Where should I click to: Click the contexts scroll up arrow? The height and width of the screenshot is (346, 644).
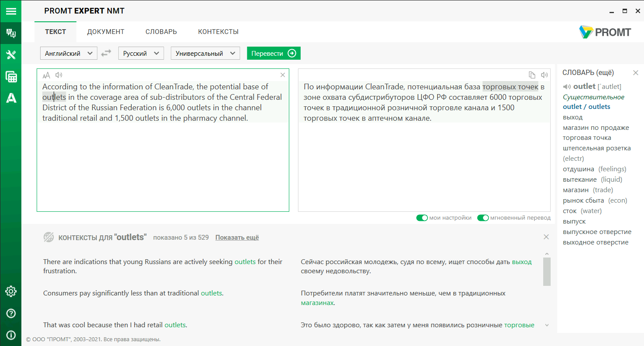(x=547, y=254)
